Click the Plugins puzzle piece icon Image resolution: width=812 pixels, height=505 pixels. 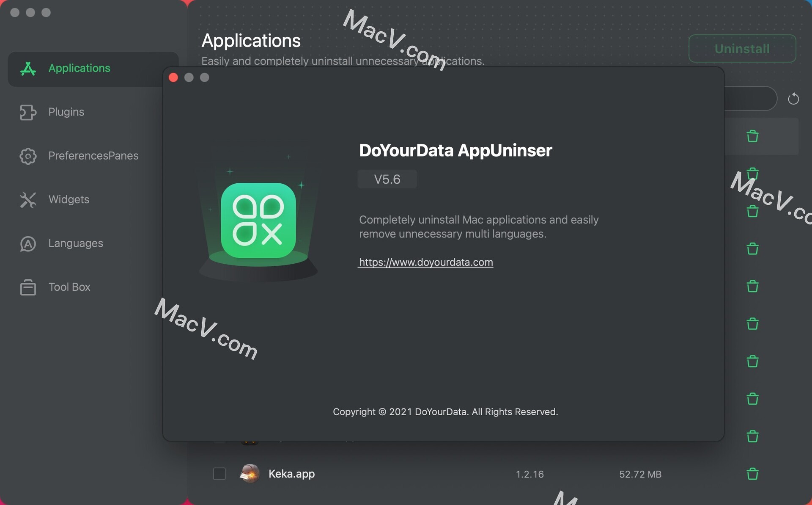(28, 112)
